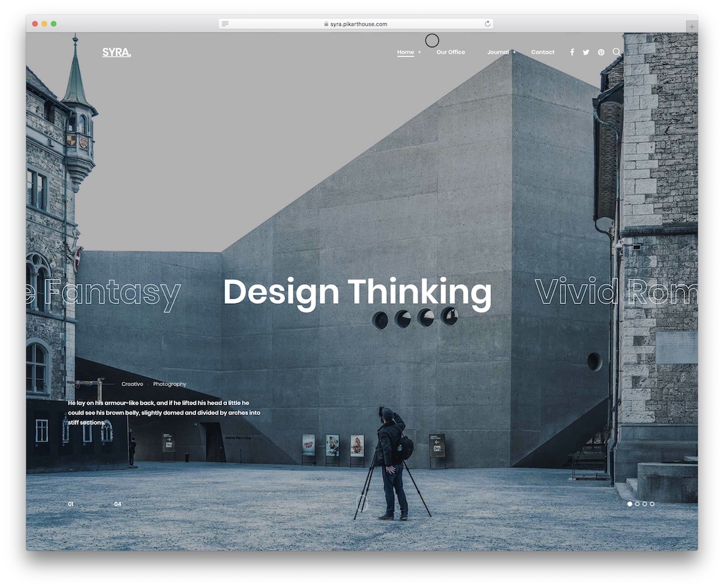Click the slide total 04
This screenshot has height=588, width=724.
(118, 504)
